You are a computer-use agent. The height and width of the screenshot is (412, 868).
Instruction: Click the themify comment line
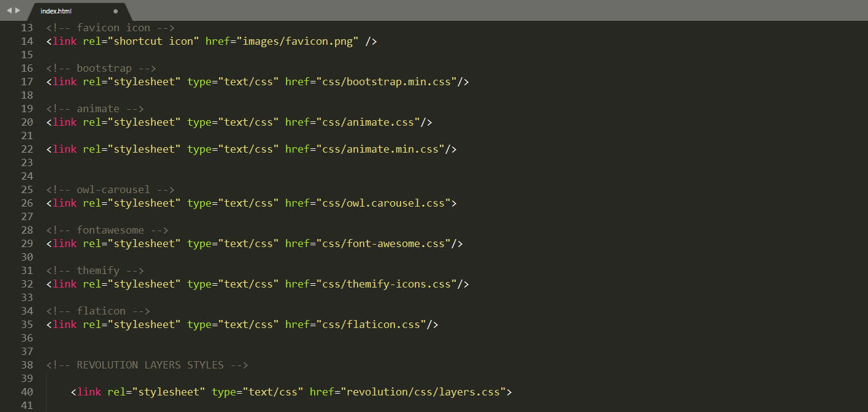pyautogui.click(x=95, y=270)
